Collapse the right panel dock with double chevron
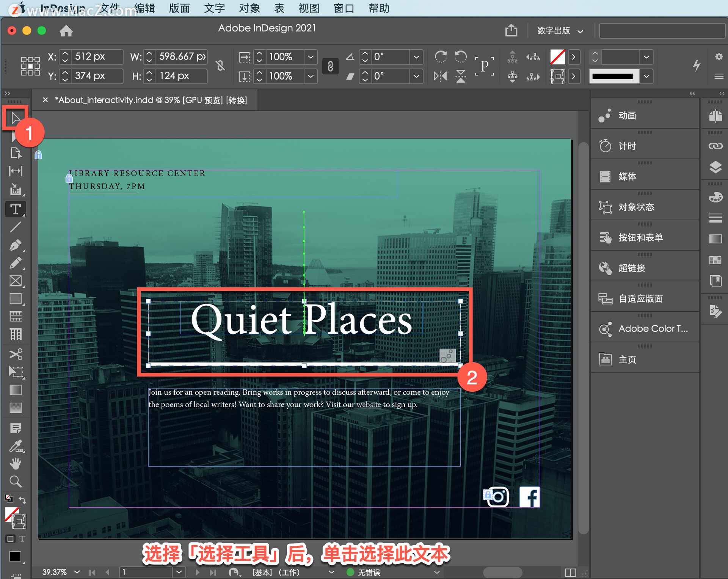This screenshot has width=728, height=579. pos(692,93)
